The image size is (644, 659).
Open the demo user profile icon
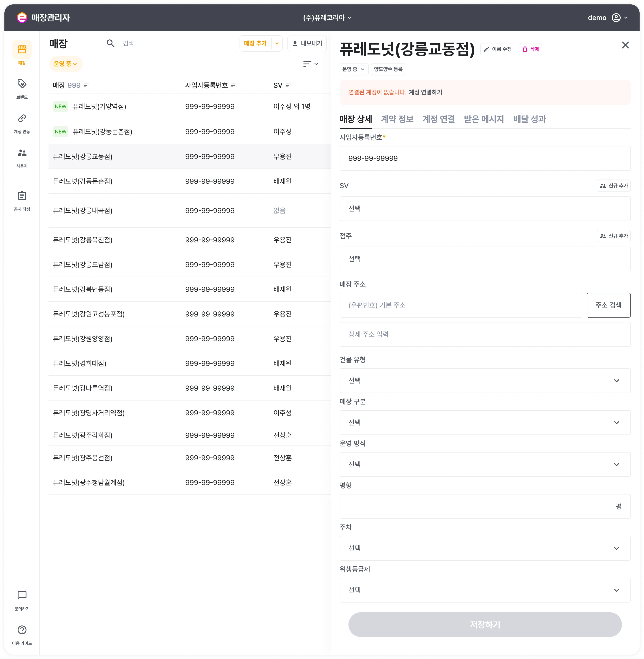click(616, 18)
